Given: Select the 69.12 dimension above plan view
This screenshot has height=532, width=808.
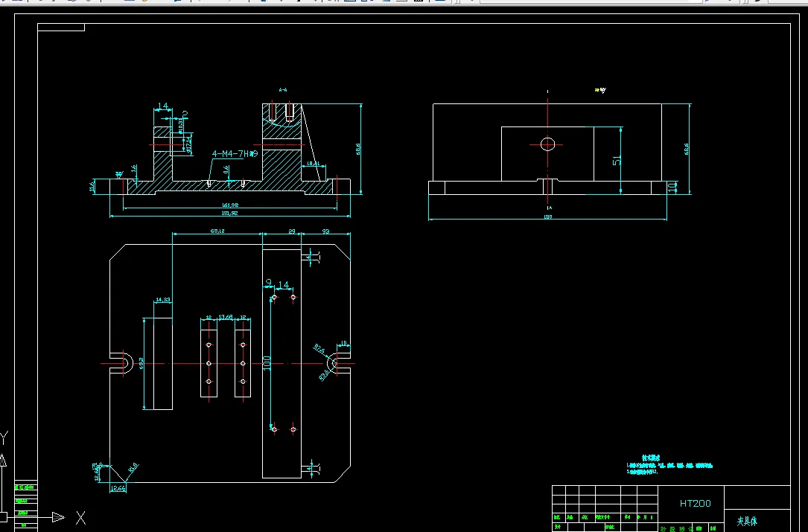Looking at the screenshot, I should (217, 231).
